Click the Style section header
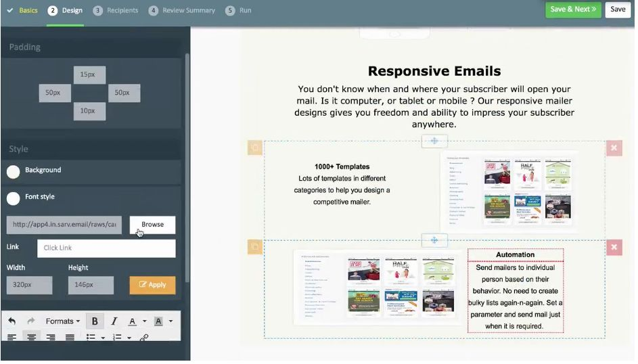Image resolution: width=638 pixels, height=364 pixels. point(91,150)
